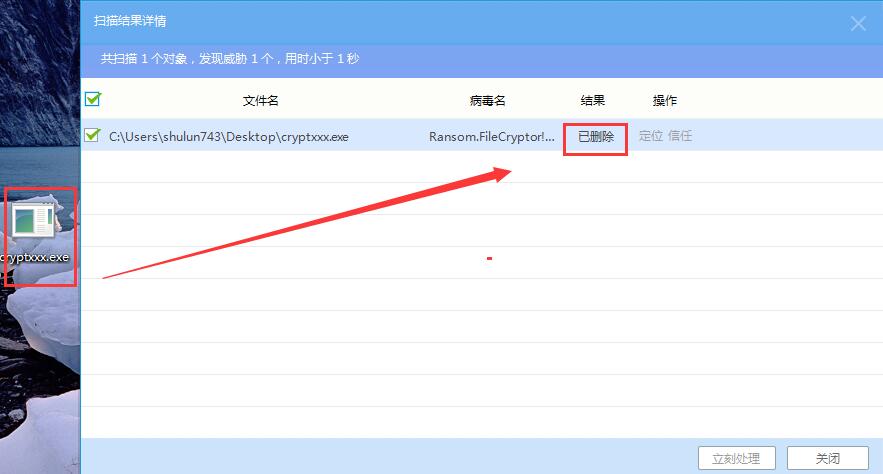Close the 扫描结果详情 dialog with the X

[x=858, y=23]
